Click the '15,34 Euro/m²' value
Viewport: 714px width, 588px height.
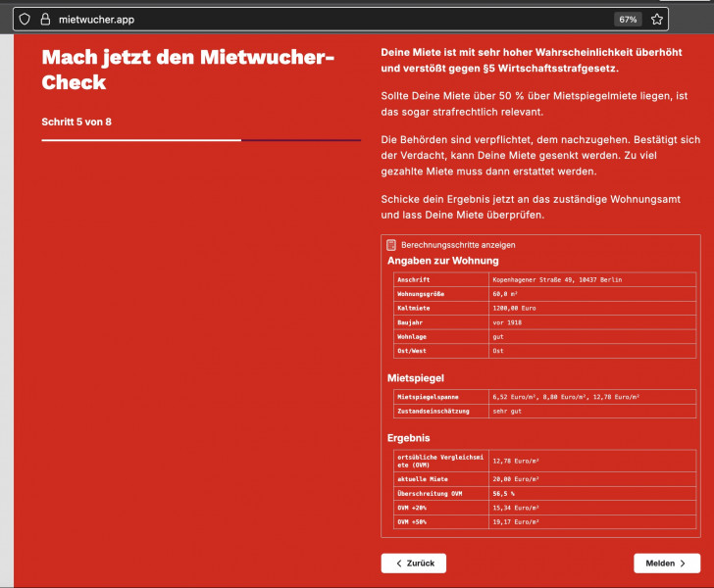click(516, 508)
